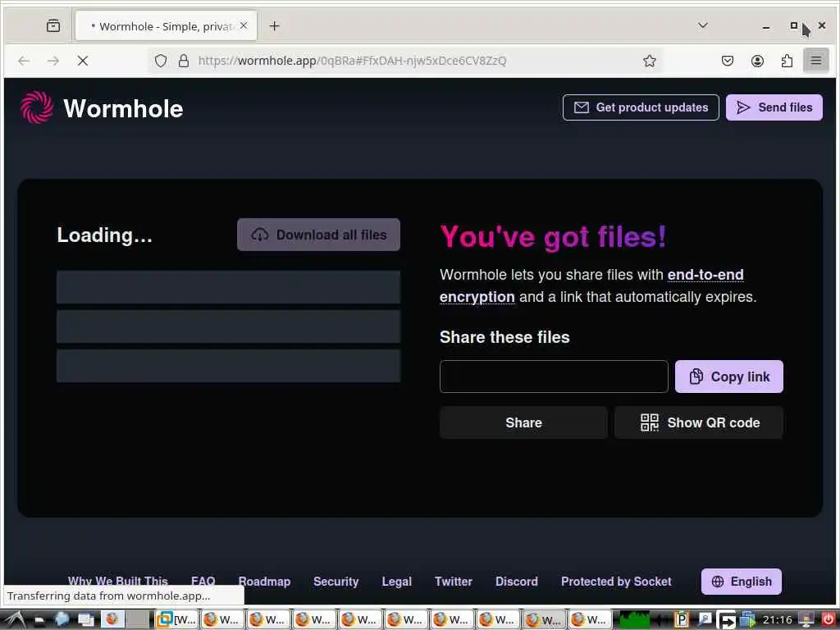Bookmark this page with star icon

[x=650, y=61]
